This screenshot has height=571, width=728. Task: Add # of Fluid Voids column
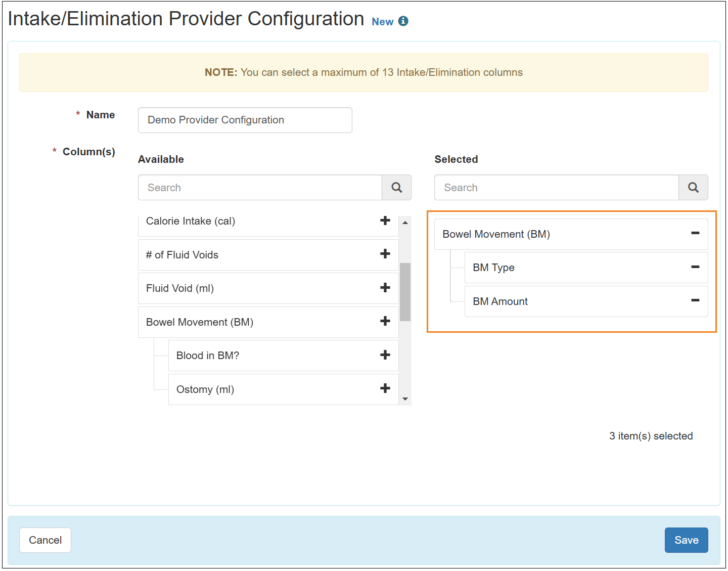[385, 254]
